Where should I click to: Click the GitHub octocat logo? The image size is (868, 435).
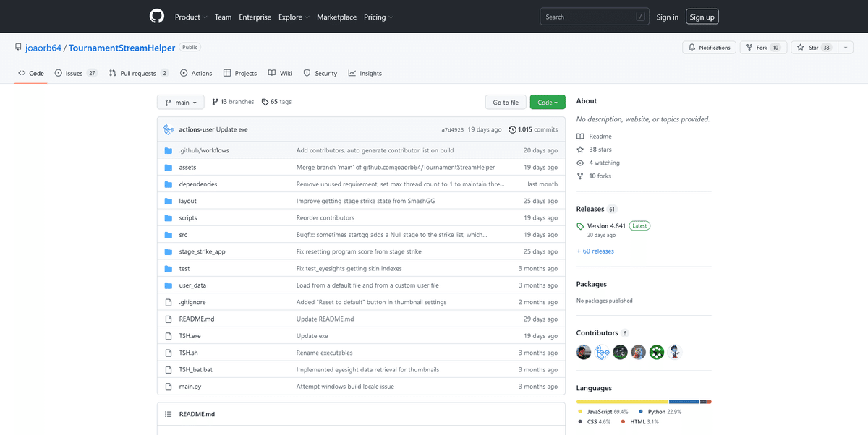pos(157,17)
